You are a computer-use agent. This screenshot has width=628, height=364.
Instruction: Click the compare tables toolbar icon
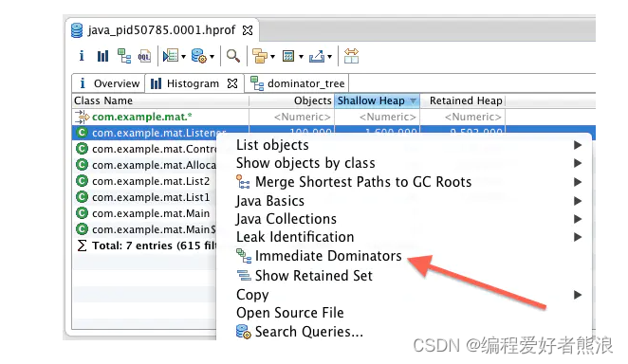pyautogui.click(x=351, y=56)
